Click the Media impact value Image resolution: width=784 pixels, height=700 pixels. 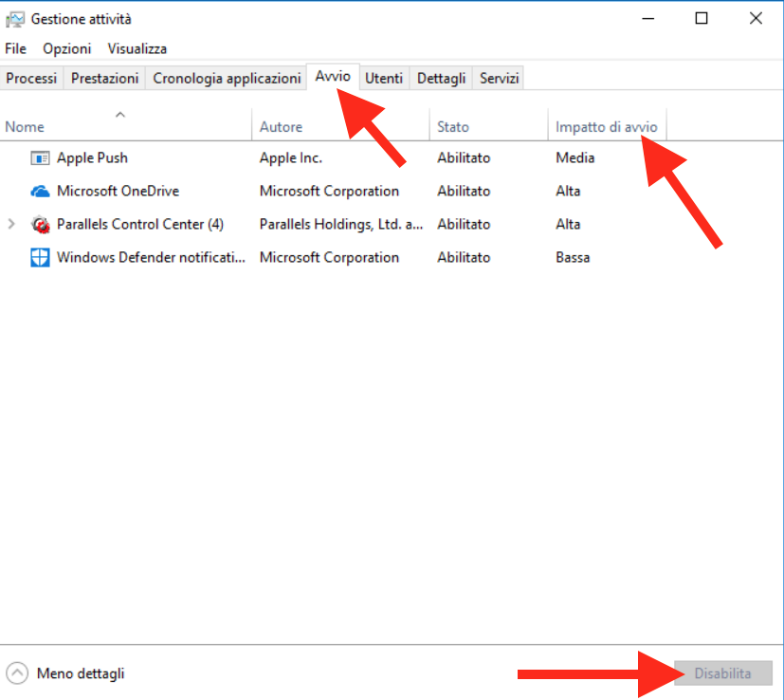(575, 158)
